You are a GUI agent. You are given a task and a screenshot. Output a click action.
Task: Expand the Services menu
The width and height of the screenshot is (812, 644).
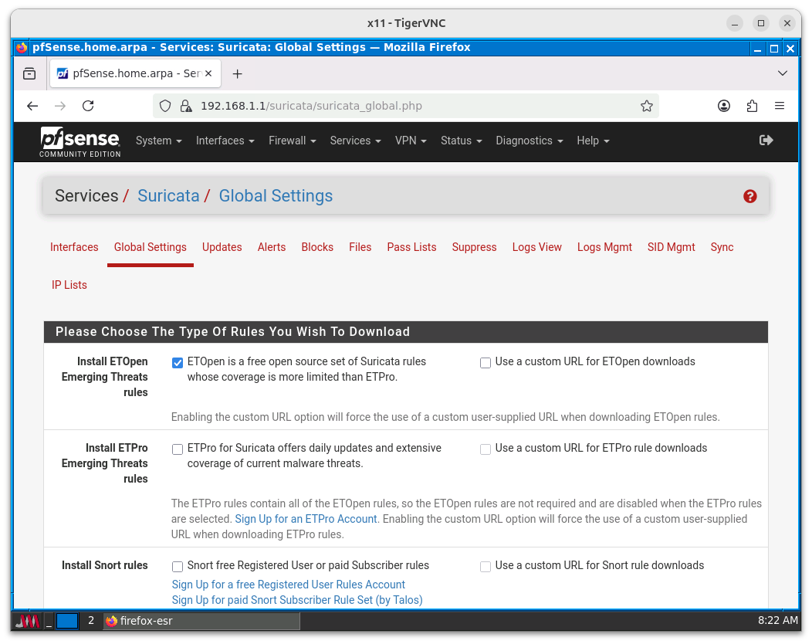coord(355,141)
